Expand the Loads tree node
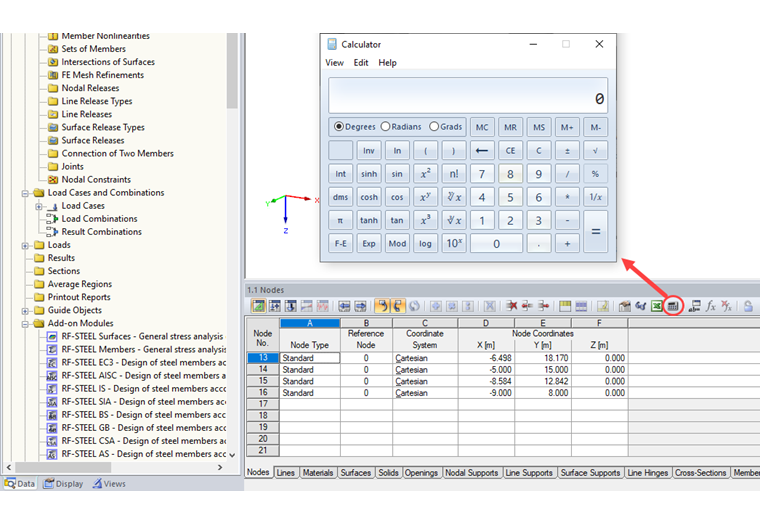The height and width of the screenshot is (524, 760). (25, 246)
